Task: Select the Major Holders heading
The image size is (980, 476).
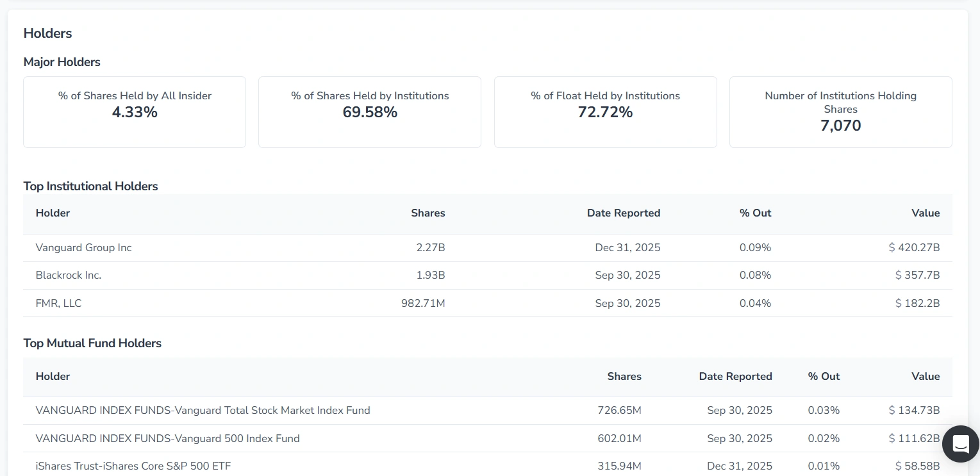Action: click(x=62, y=62)
